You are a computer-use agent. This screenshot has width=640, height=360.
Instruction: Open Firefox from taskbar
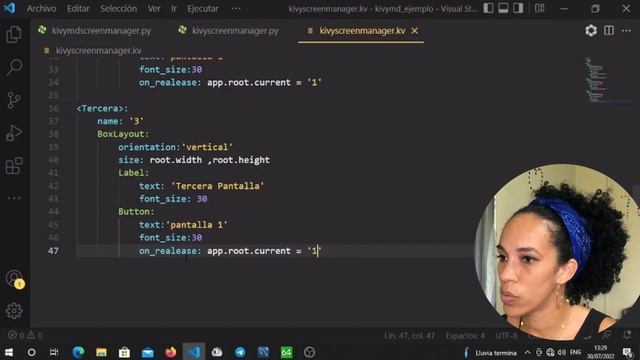171,352
